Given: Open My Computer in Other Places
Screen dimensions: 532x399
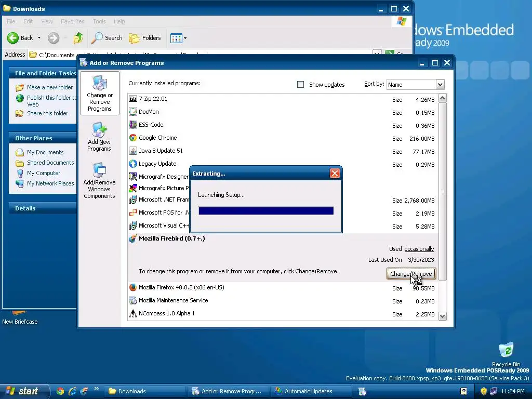Looking at the screenshot, I should coord(44,173).
